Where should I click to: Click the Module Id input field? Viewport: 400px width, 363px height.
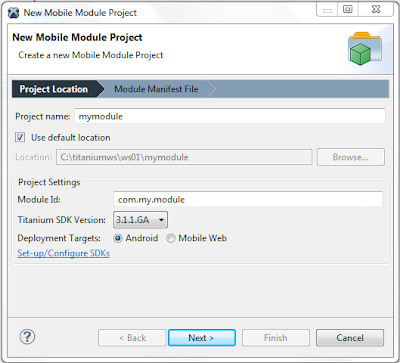[x=248, y=200]
